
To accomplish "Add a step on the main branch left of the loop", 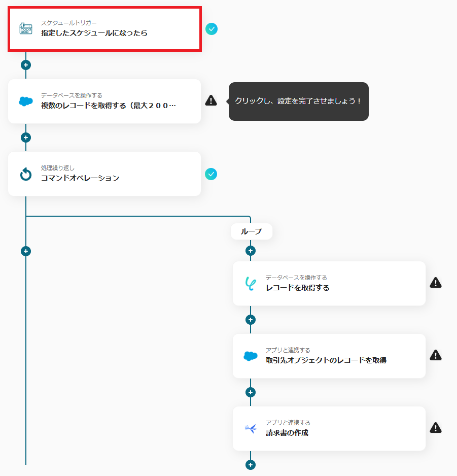I will click(x=26, y=251).
